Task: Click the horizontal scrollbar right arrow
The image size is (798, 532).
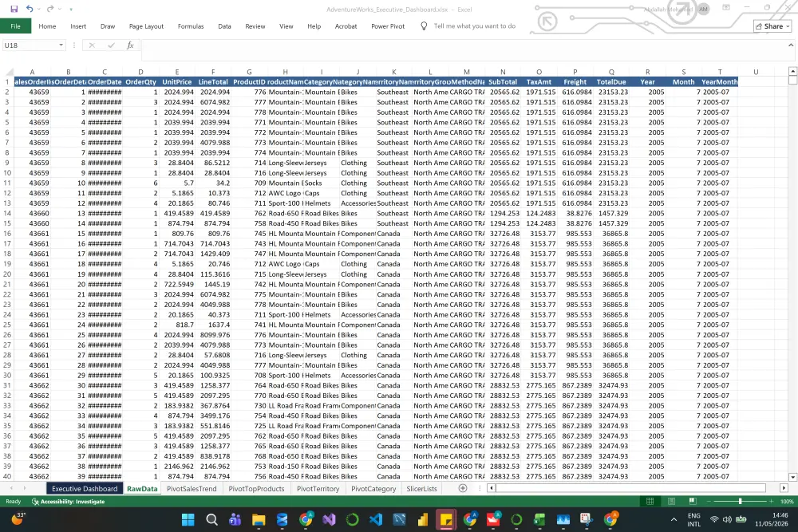Action: [784, 488]
